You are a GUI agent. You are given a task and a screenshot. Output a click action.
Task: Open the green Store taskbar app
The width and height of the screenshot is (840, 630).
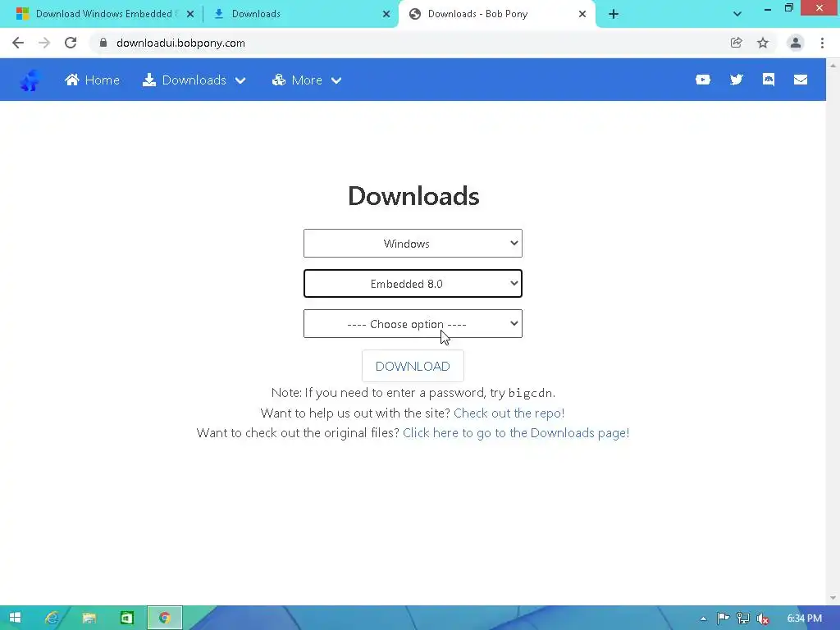coord(127,618)
